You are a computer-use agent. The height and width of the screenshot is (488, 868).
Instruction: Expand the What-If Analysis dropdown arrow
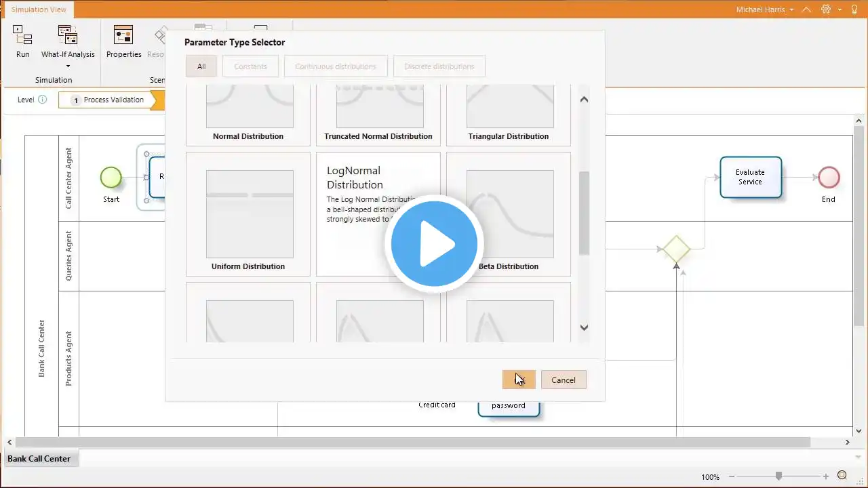pyautogui.click(x=68, y=66)
